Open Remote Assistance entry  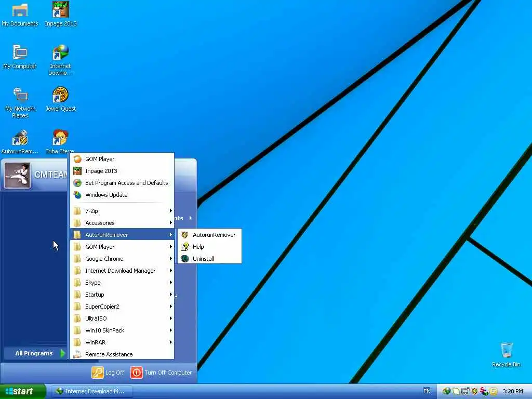pos(122,354)
